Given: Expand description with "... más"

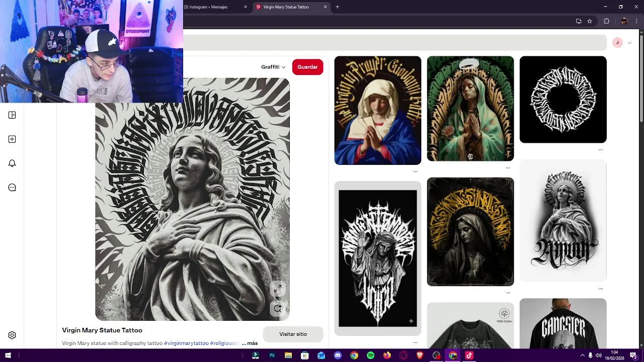Looking at the screenshot, I should [x=250, y=343].
